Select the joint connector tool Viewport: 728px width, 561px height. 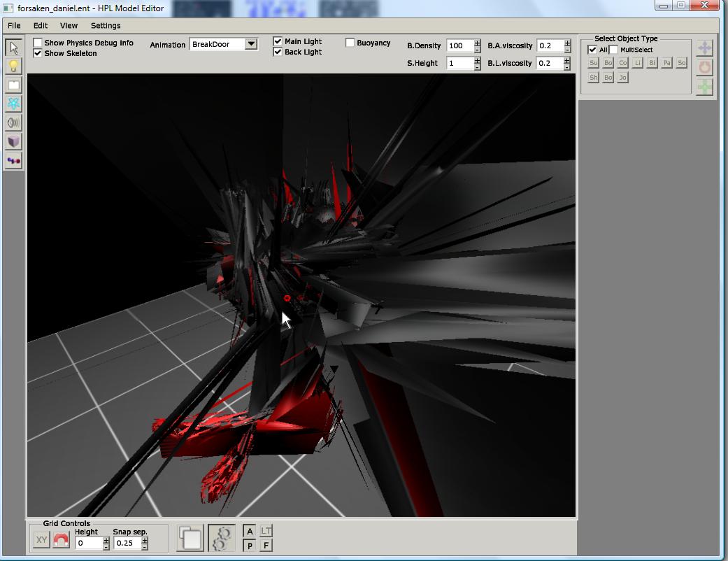pos(13,161)
